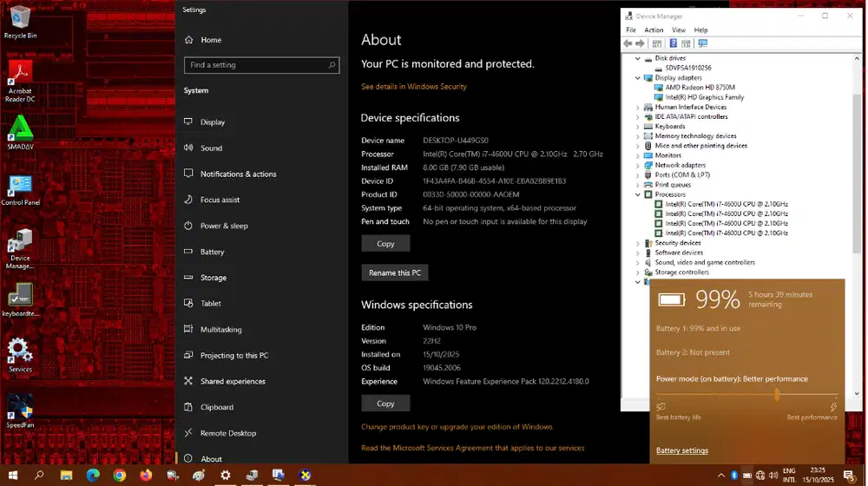This screenshot has width=868, height=486.
Task: Select AMD Radeon HD 8750M device
Action: click(x=700, y=88)
